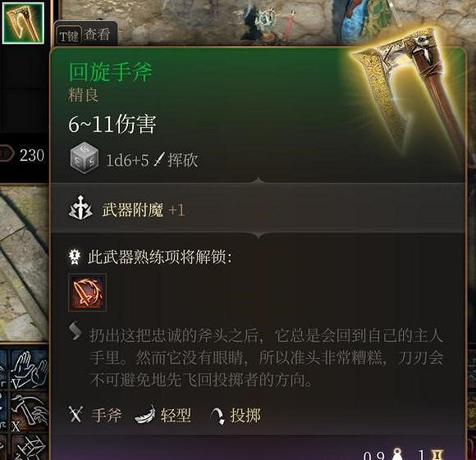Select the hand action icon labeled X
This screenshot has height=460, width=476.
[x=30, y=411]
